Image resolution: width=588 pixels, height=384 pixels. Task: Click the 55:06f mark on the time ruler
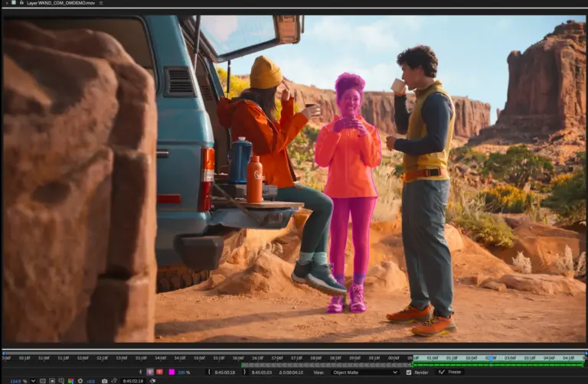click(200, 358)
